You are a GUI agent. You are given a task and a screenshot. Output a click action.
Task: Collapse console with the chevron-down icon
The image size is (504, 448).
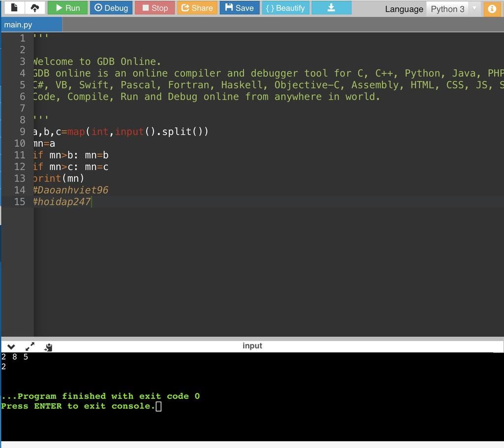tap(11, 347)
